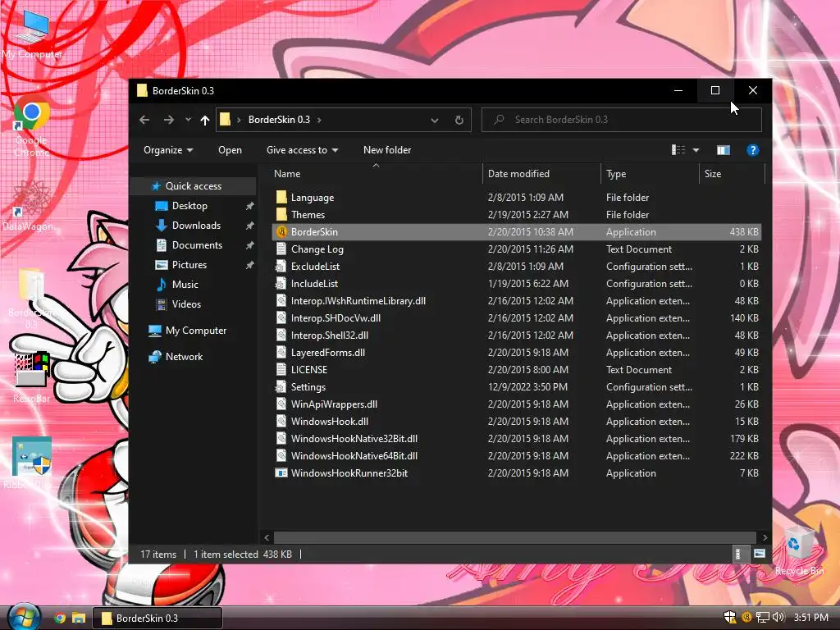Sort by Date modified column

point(541,174)
